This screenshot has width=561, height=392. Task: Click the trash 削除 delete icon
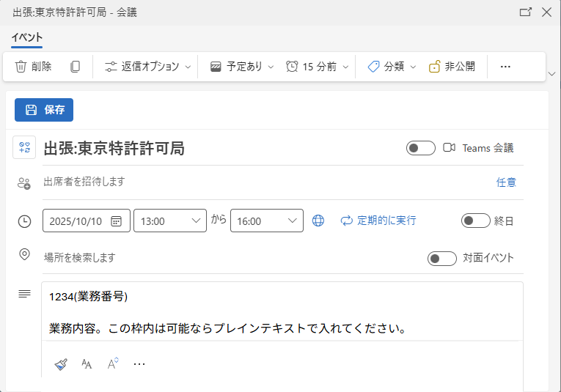(21, 67)
